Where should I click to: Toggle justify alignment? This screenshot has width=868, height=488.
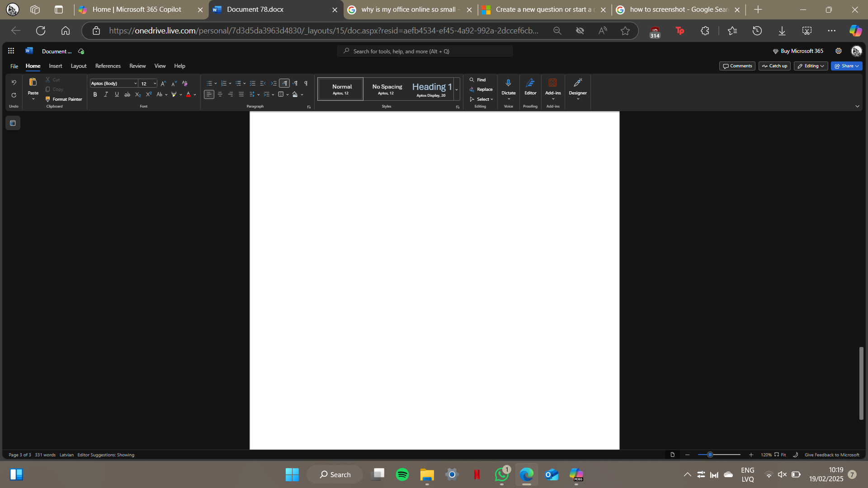click(x=241, y=94)
